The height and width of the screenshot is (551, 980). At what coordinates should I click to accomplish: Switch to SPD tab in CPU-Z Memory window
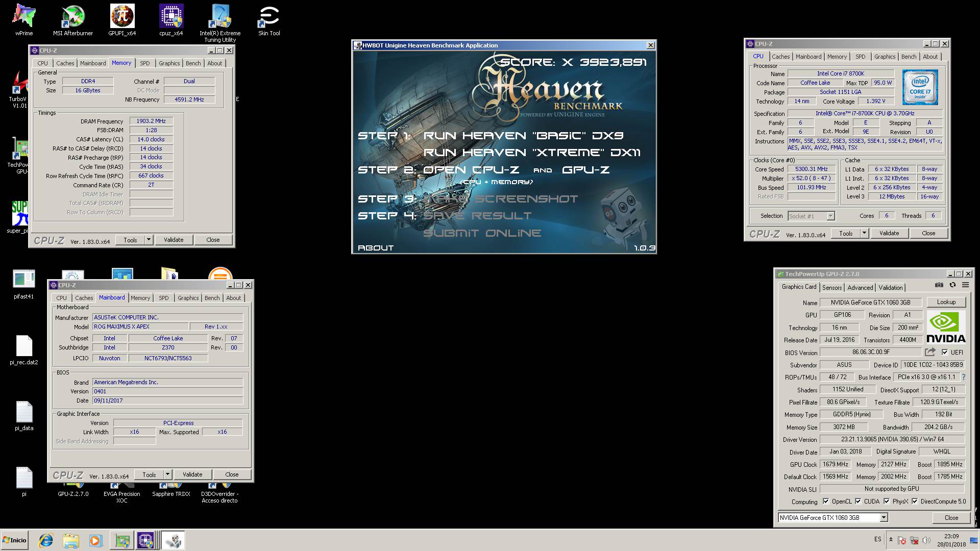tap(145, 63)
